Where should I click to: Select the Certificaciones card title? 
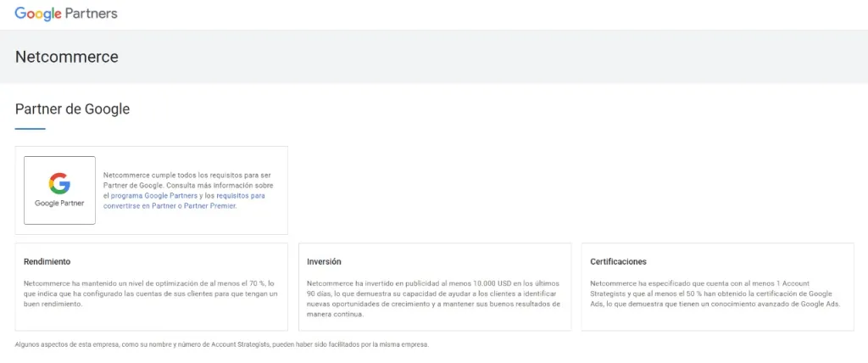click(618, 261)
